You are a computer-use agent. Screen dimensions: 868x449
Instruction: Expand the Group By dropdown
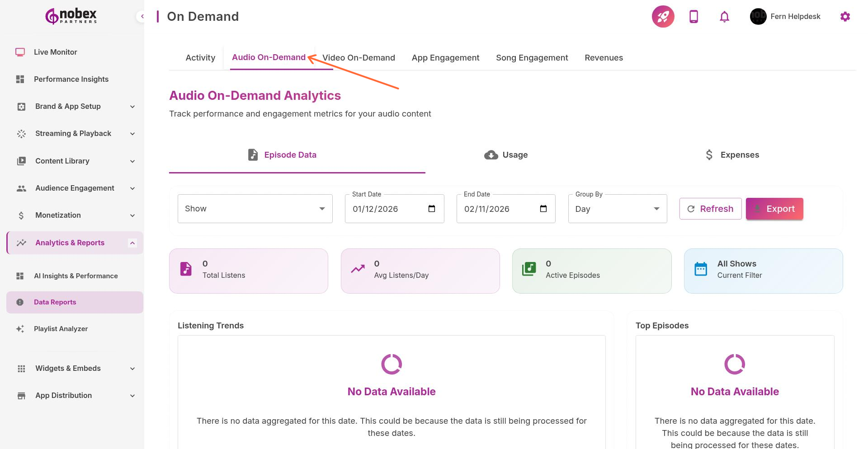pos(617,208)
